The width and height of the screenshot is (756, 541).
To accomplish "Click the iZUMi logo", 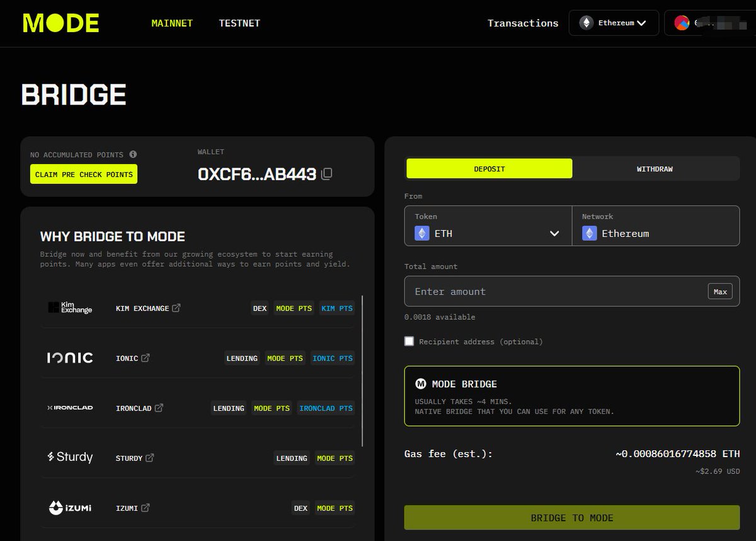I will click(x=70, y=508).
